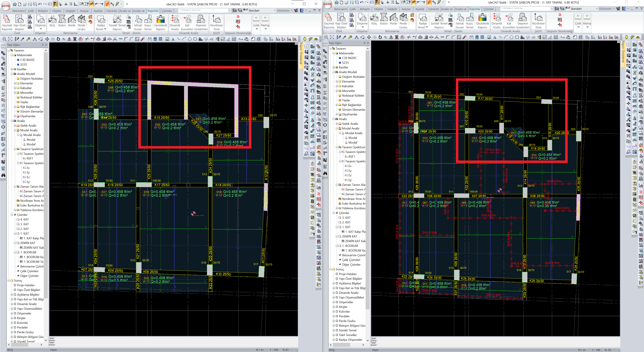Select Noktasal Kütleler in right tree
The width and height of the screenshot is (644, 352).
[x=353, y=95]
